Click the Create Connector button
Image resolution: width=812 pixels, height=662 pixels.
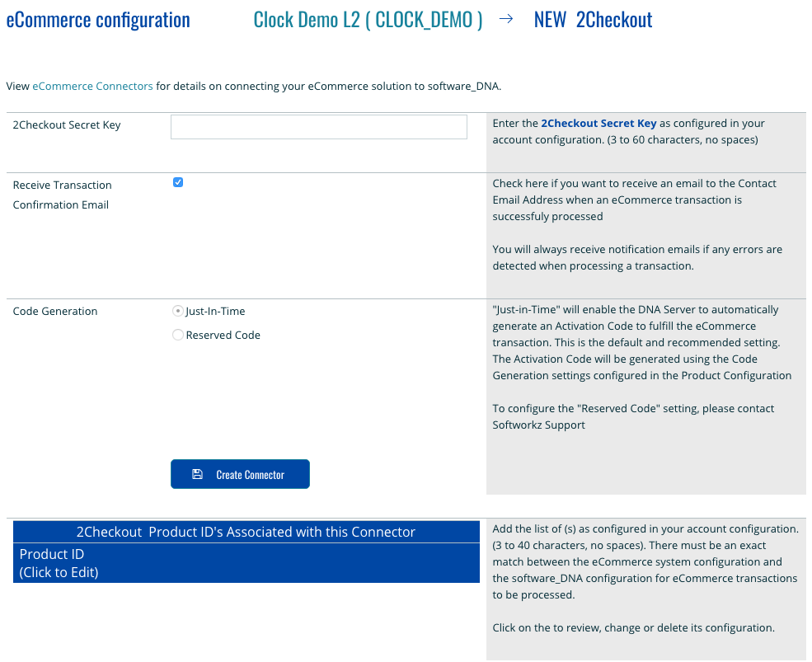240,474
